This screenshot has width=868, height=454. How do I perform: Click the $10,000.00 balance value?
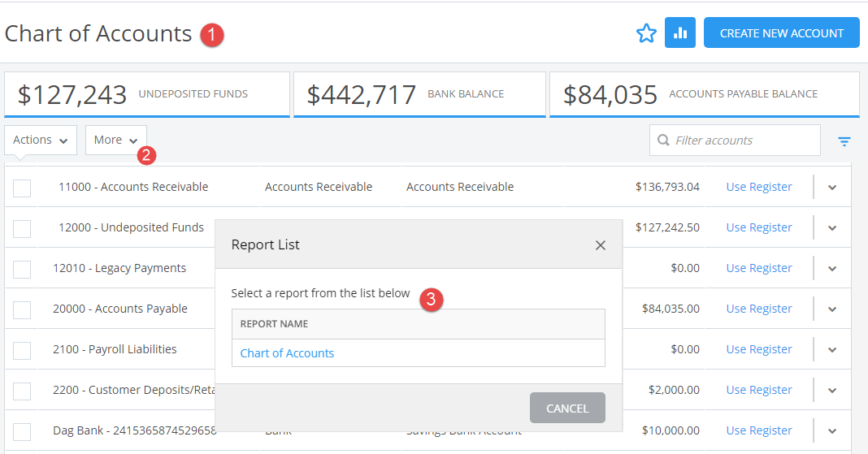point(671,430)
